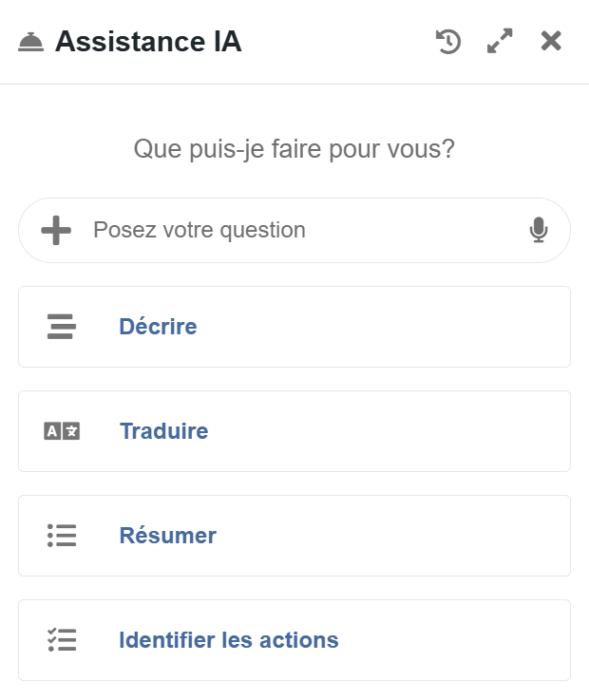
Task: Click the blank area right of Résumer label
Action: click(x=399, y=536)
